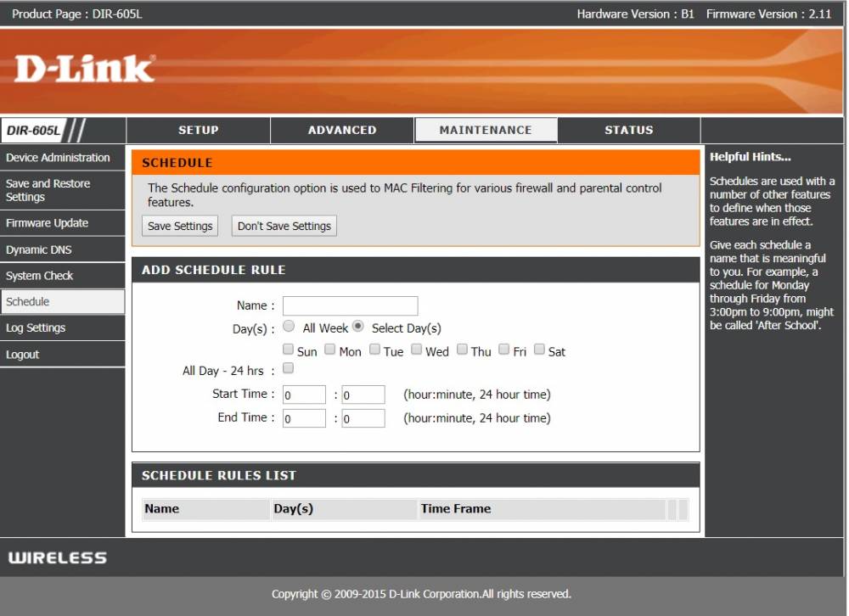
Task: Open the Dynamic DNS page
Action: 62,249
